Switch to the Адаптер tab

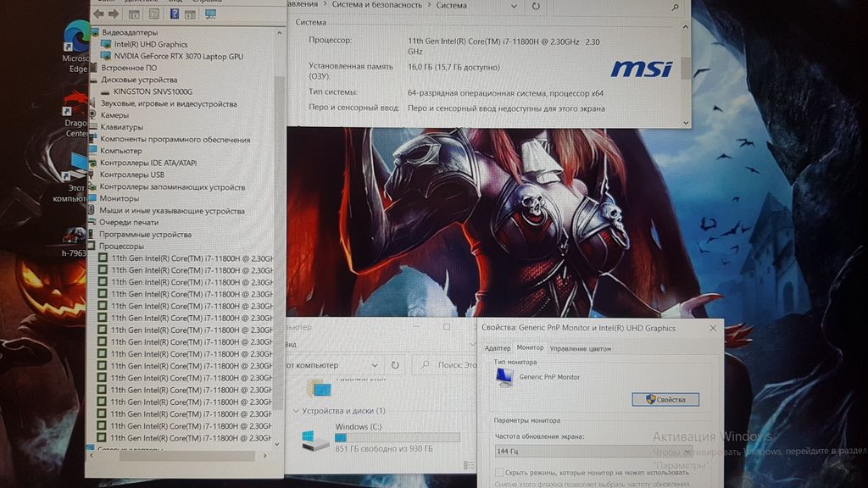(497, 348)
